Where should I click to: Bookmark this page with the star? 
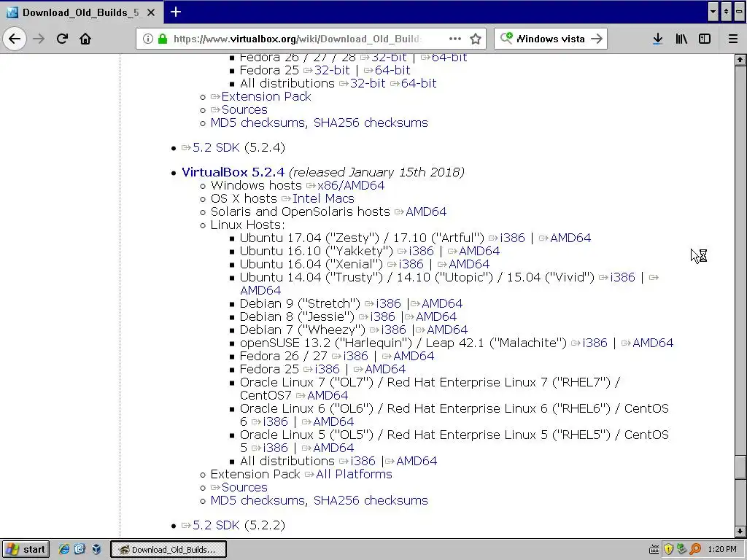tap(476, 39)
